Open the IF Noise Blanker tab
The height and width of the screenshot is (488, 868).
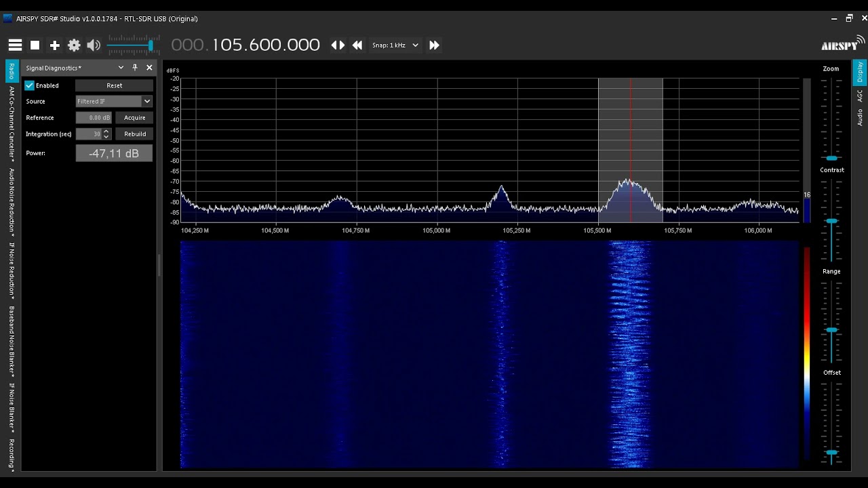[x=12, y=408]
